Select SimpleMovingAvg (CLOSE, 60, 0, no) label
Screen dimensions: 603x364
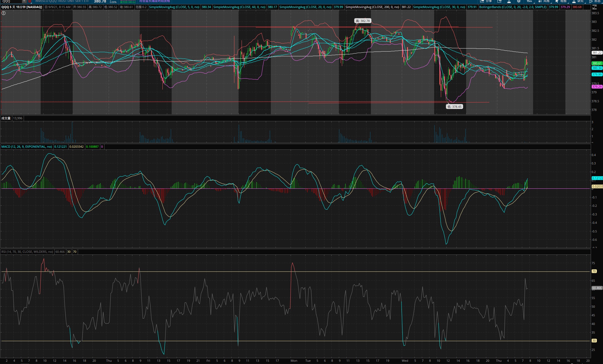coord(239,7)
